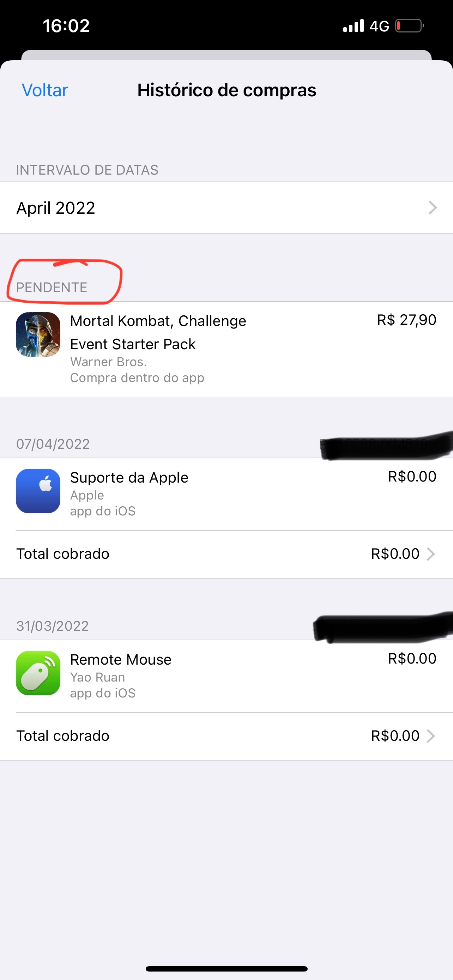Tap the R$ 27,90 pending price
The image size is (453, 980).
coord(406,320)
